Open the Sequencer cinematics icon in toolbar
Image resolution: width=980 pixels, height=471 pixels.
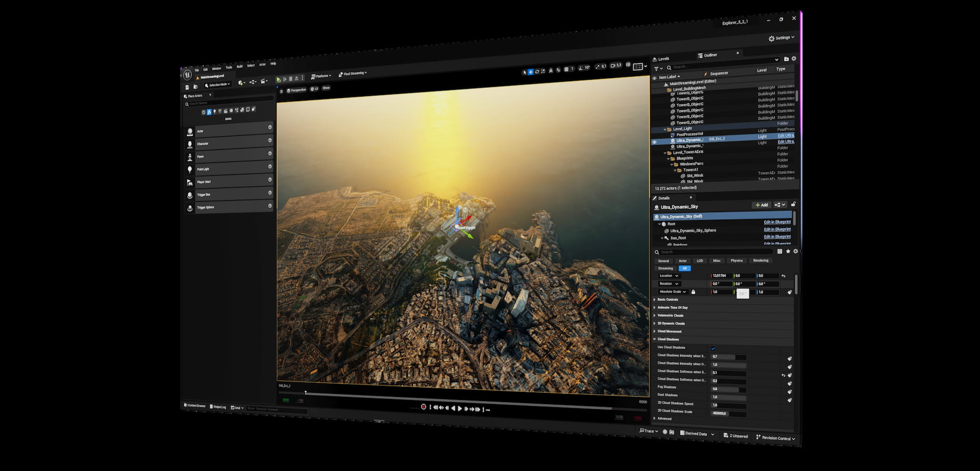tap(263, 81)
